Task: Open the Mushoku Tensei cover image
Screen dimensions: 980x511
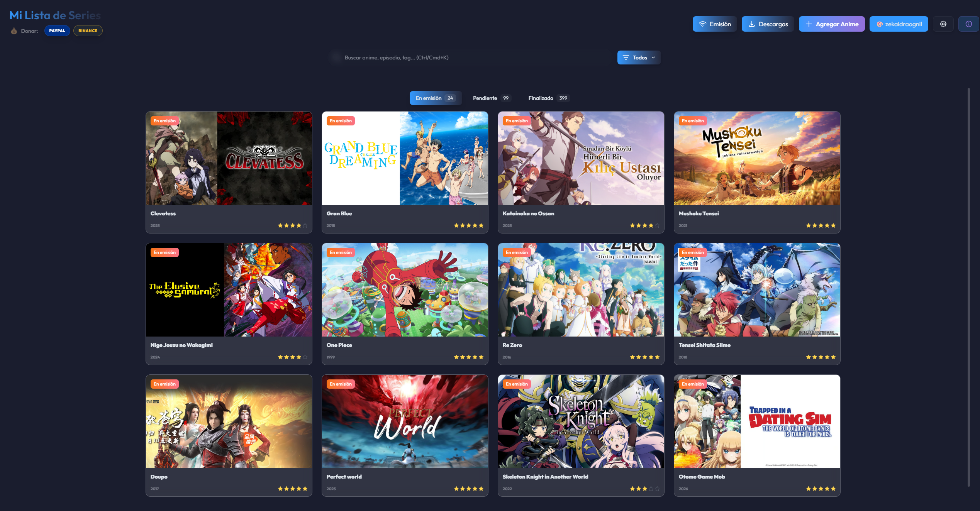Action: 757,158
